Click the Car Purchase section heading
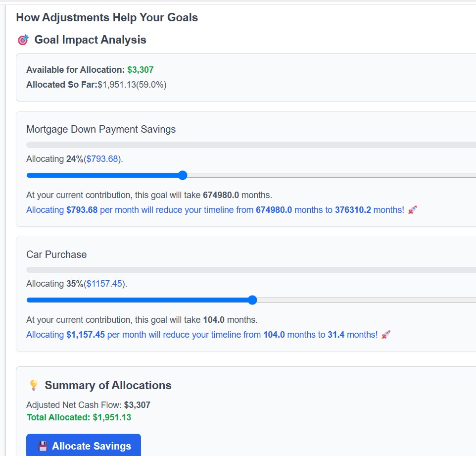The width and height of the screenshot is (476, 456). point(56,254)
